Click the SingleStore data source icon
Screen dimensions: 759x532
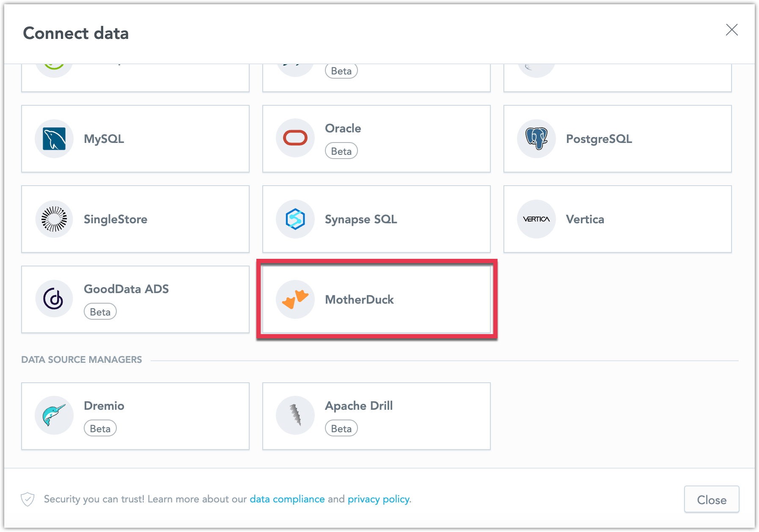54,219
